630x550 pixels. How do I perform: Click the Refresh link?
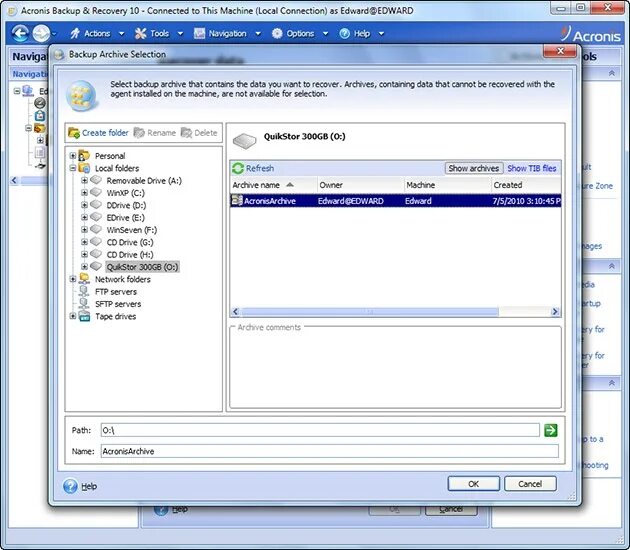[x=260, y=168]
